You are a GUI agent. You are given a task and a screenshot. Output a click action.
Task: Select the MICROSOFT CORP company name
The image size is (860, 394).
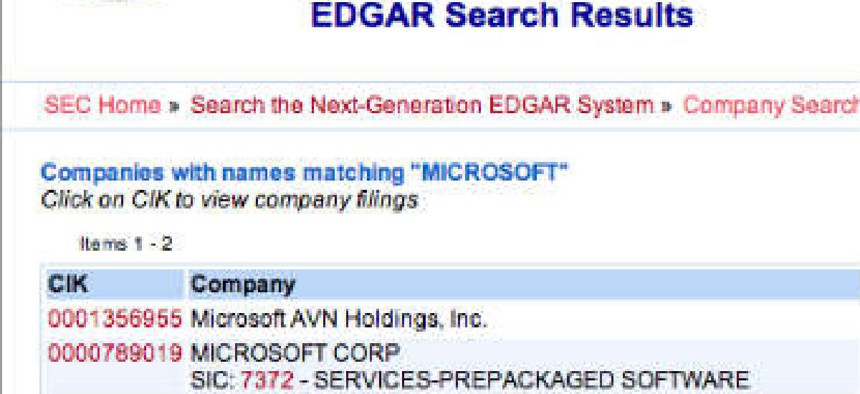tap(295, 353)
